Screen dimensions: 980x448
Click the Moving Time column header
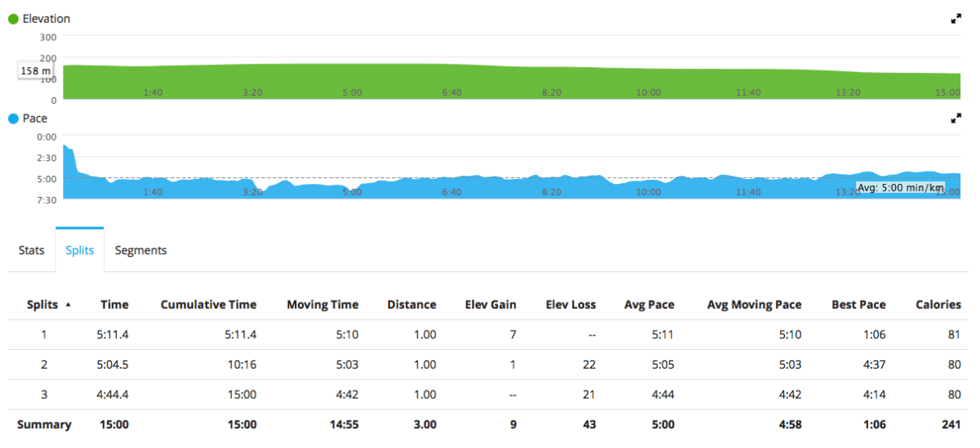(322, 304)
